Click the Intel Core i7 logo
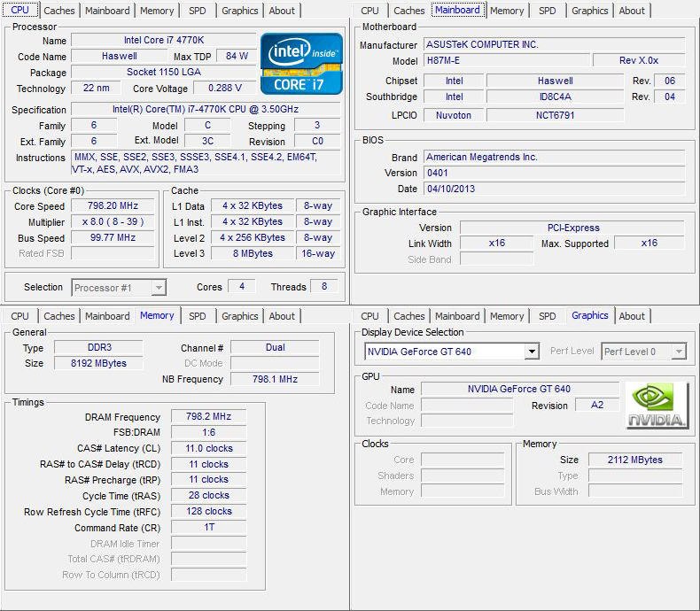This screenshot has width=700, height=611. 301,63
